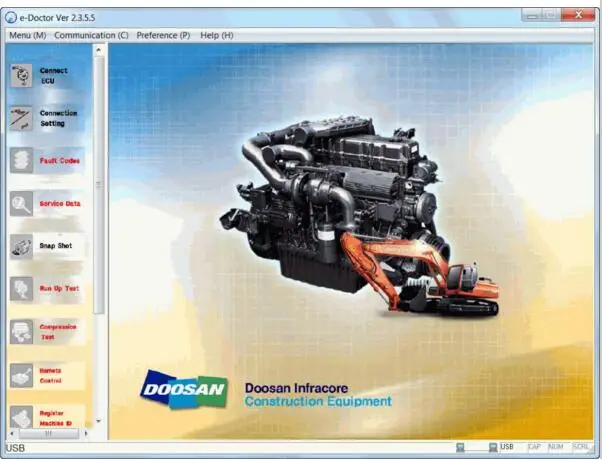Click the Connection Setting label
Viewport: 602px width, 459px height.
(58, 118)
